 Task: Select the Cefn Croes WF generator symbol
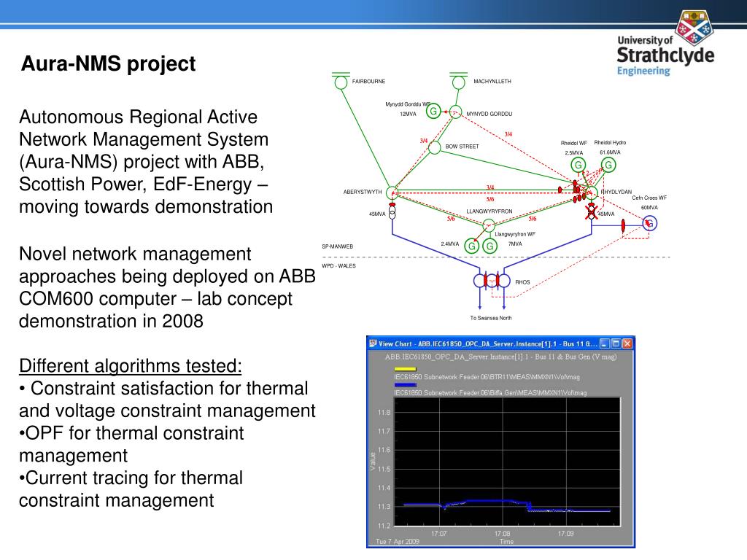(x=649, y=223)
